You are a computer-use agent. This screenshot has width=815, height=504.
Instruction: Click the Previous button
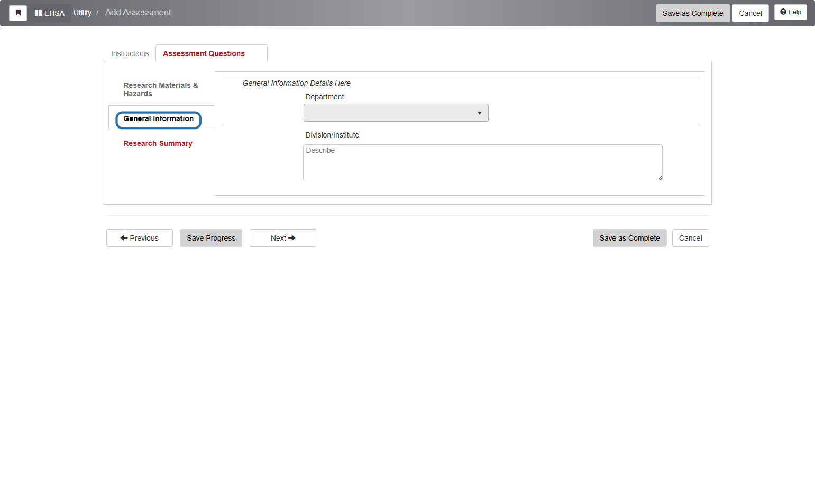pos(140,238)
